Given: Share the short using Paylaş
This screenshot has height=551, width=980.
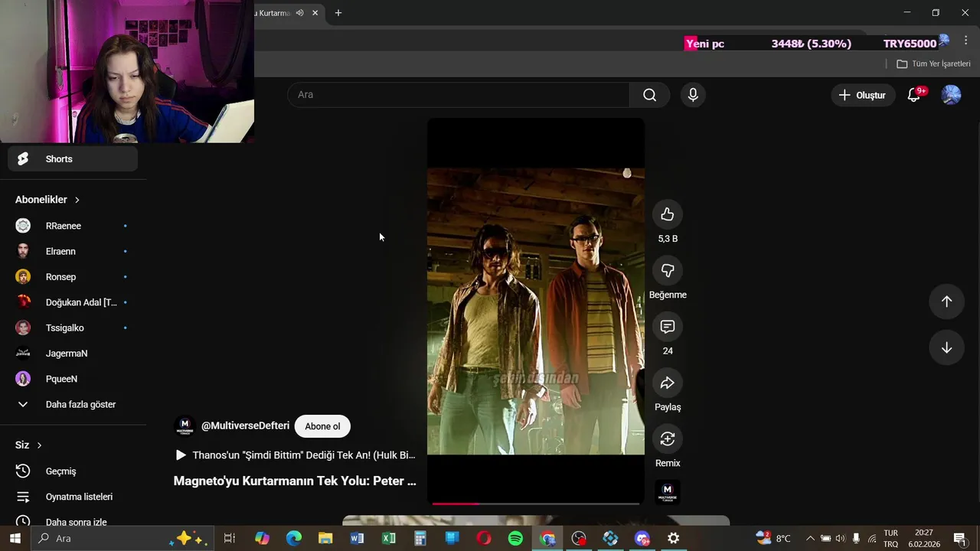Looking at the screenshot, I should (668, 383).
